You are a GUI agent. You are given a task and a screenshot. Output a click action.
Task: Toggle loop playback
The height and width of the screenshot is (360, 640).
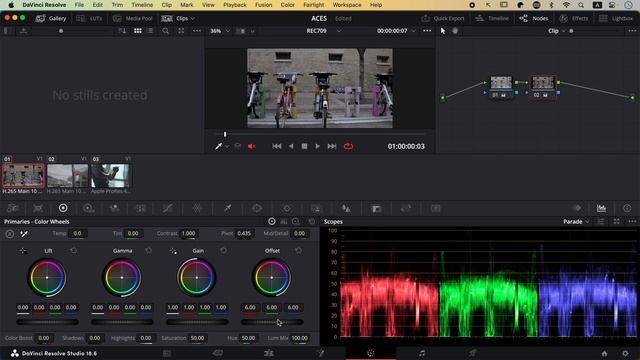click(348, 146)
